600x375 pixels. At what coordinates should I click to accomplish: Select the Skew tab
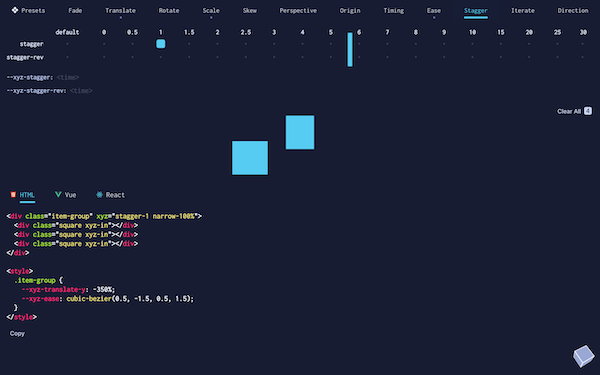(249, 11)
